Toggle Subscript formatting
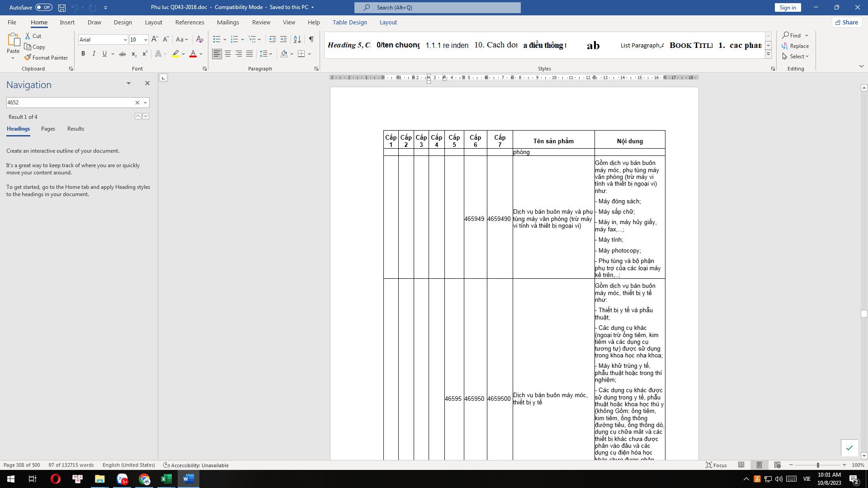 (134, 54)
